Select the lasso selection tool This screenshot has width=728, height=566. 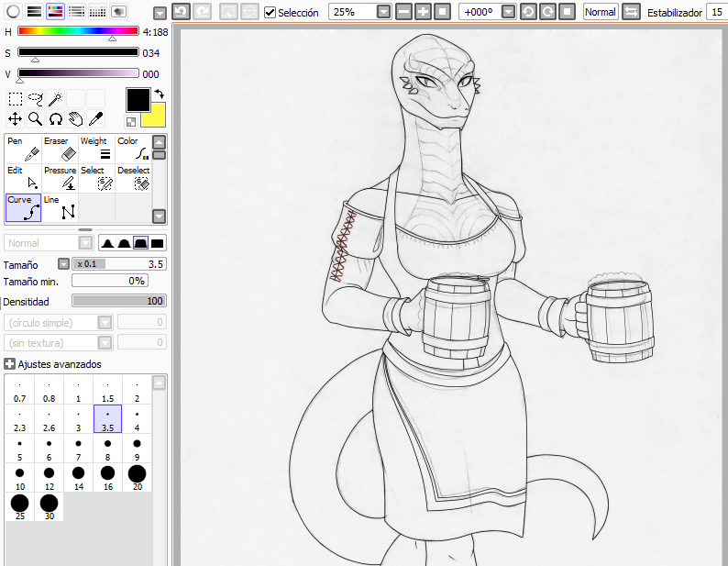[x=35, y=98]
